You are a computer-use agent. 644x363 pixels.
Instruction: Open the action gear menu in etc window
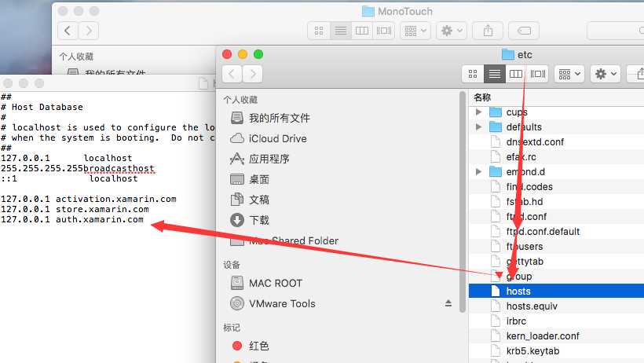coord(606,74)
